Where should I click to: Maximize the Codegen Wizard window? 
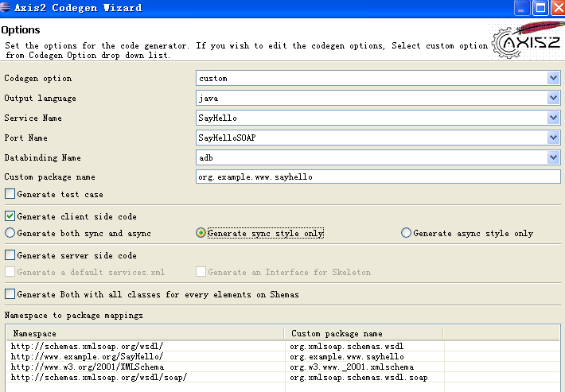pyautogui.click(x=540, y=8)
